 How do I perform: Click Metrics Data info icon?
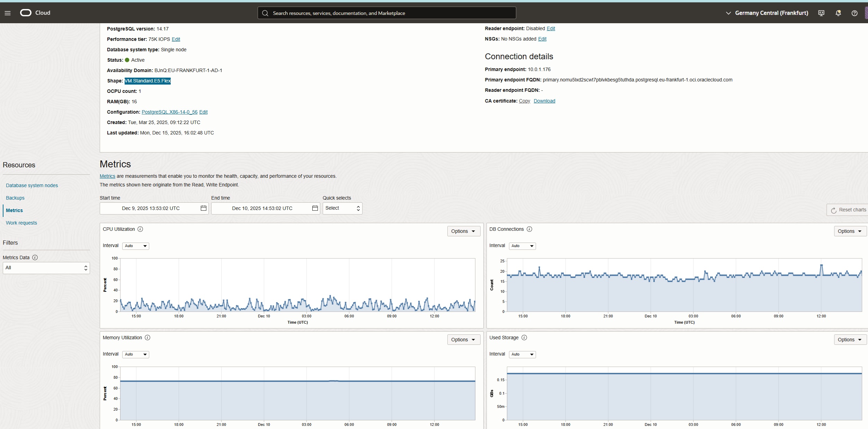[35, 257]
